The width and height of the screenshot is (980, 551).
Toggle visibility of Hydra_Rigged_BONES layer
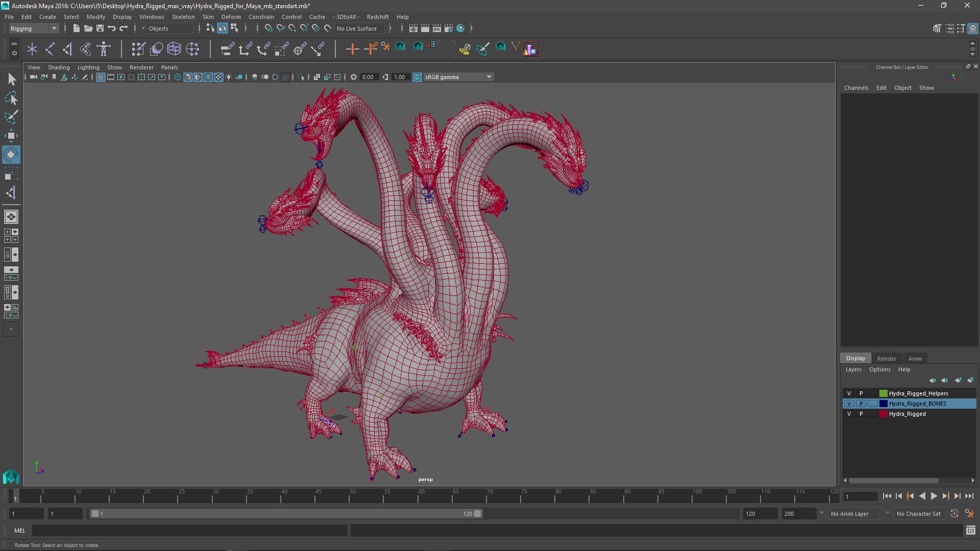pos(849,404)
